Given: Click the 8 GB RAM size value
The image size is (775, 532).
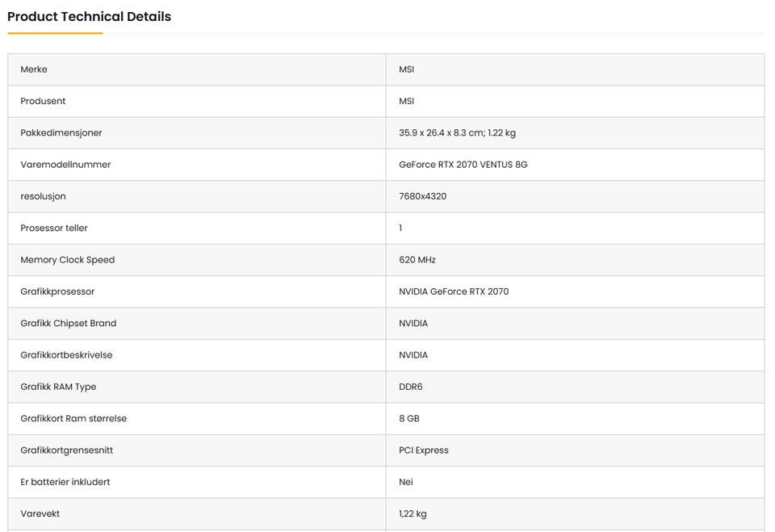Looking at the screenshot, I should point(409,419).
